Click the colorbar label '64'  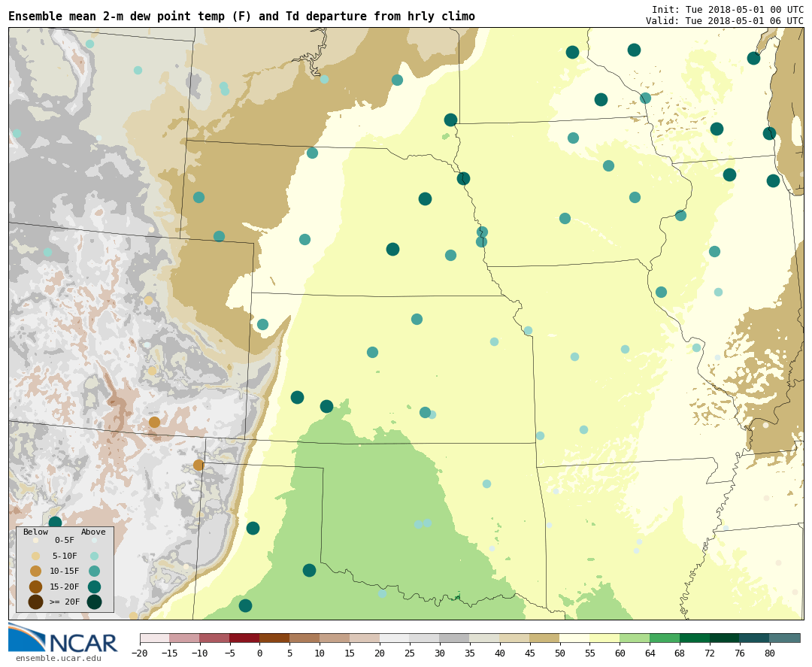pos(650,653)
